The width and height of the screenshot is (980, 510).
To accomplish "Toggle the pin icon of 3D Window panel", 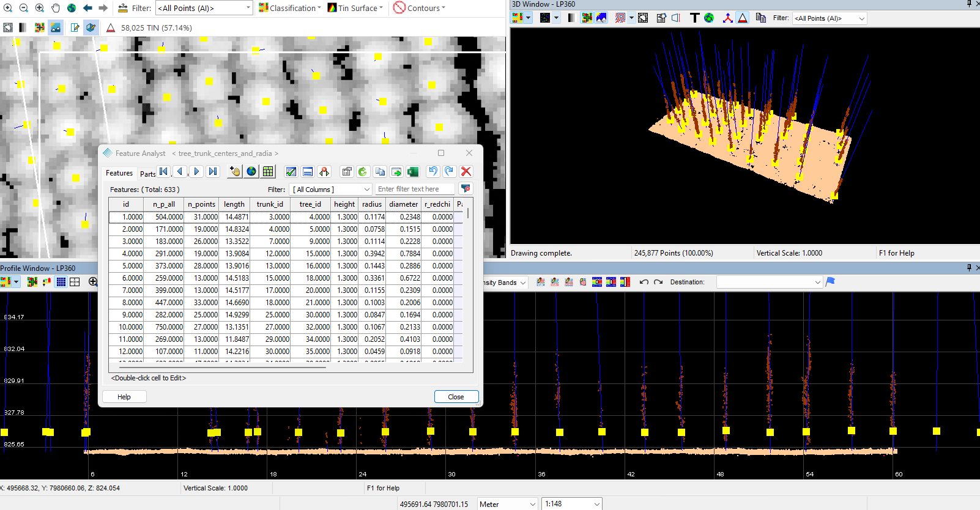I will coord(969,4).
